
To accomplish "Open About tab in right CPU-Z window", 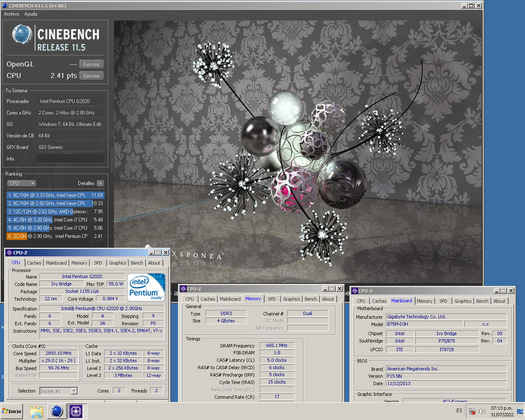I will tap(500, 301).
